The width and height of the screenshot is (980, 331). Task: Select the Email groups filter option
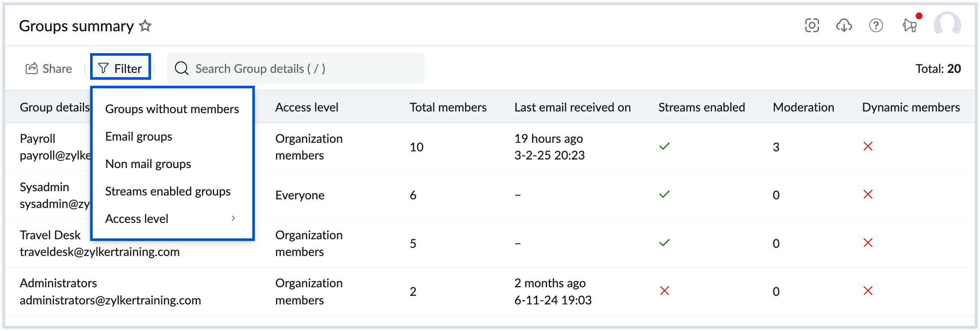tap(139, 136)
